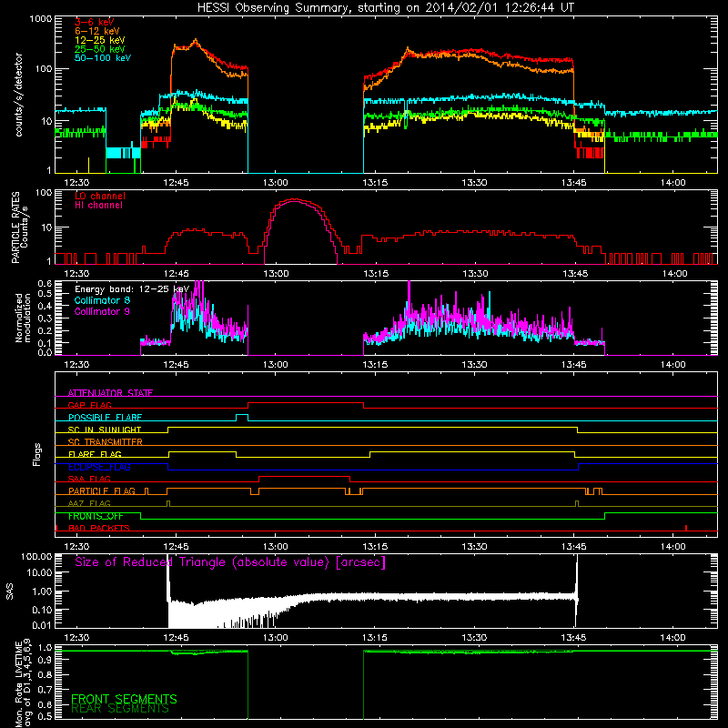Click the 0.9 tick on the livetime axis

click(45, 661)
